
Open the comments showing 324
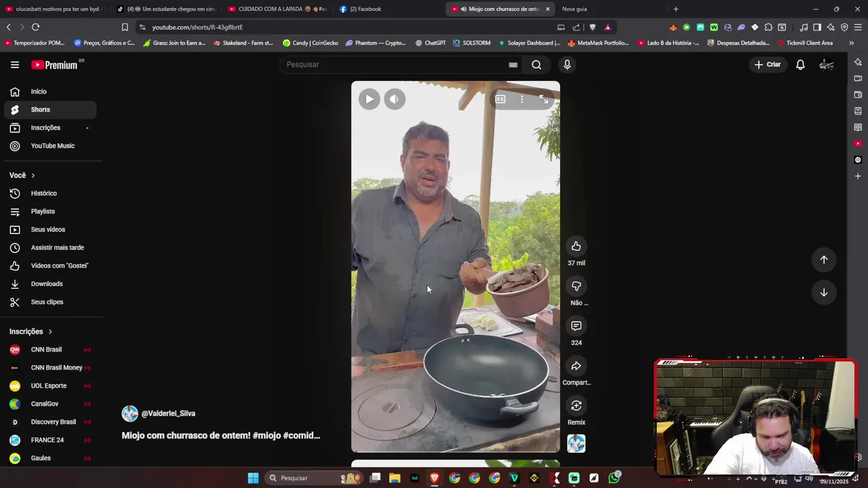576,326
